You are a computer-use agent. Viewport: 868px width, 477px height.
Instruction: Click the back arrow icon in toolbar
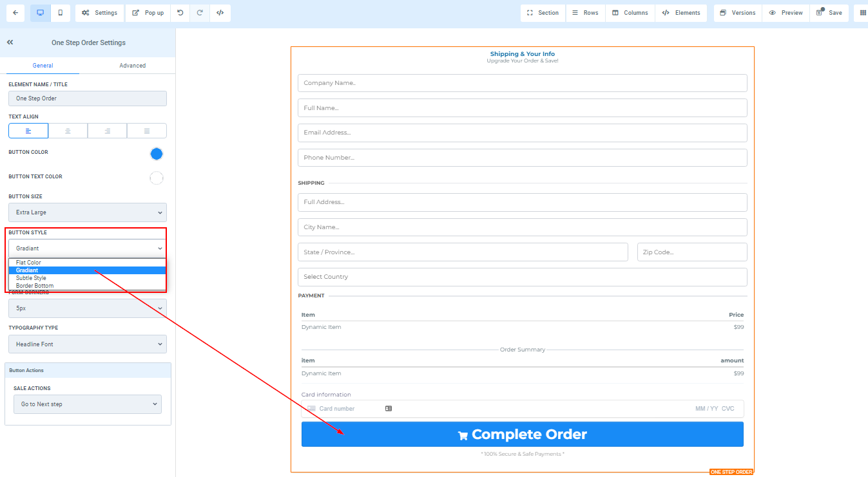pyautogui.click(x=15, y=13)
